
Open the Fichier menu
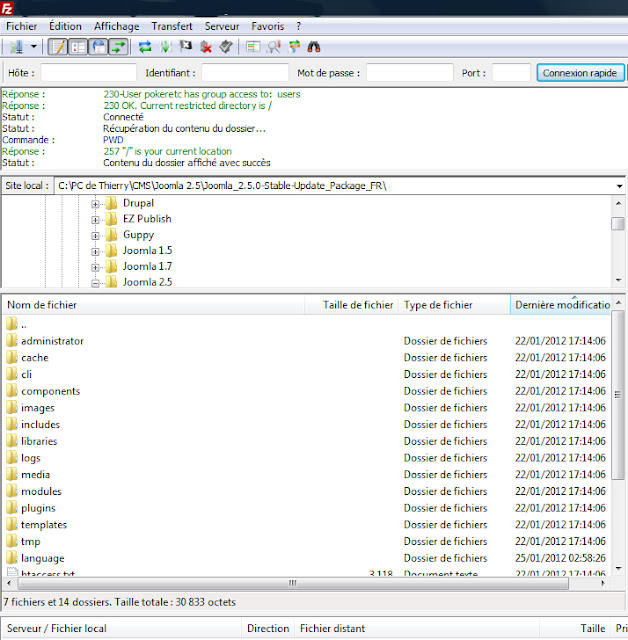21,26
